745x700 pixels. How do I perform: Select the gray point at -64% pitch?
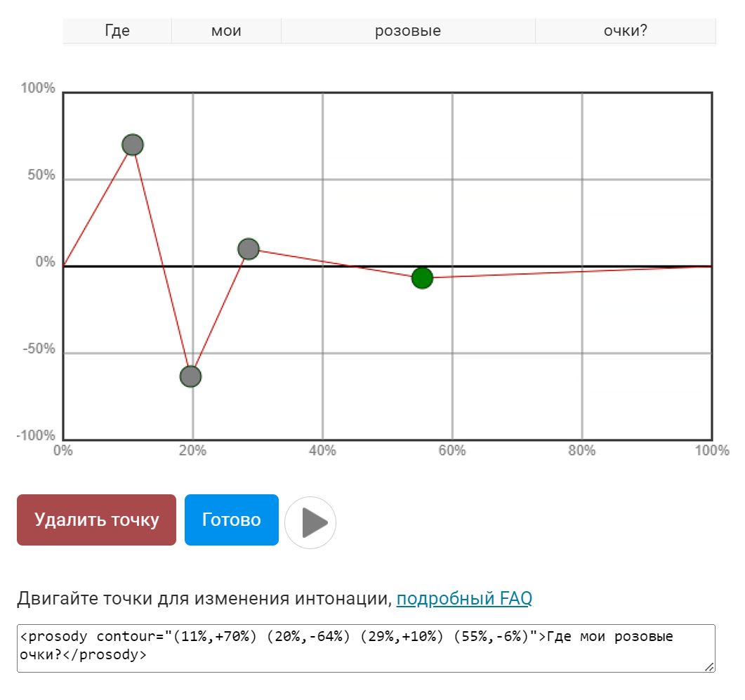click(190, 376)
